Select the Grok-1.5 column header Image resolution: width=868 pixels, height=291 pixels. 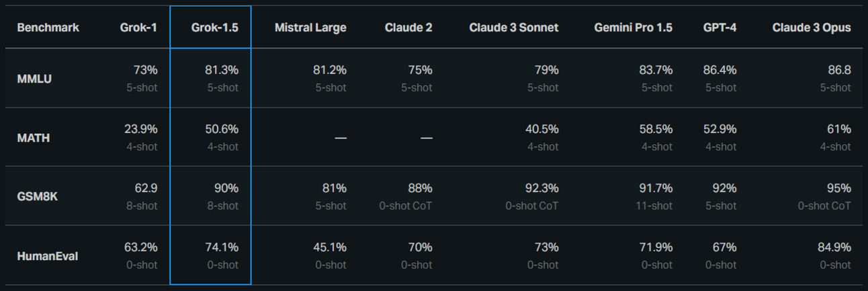(215, 28)
